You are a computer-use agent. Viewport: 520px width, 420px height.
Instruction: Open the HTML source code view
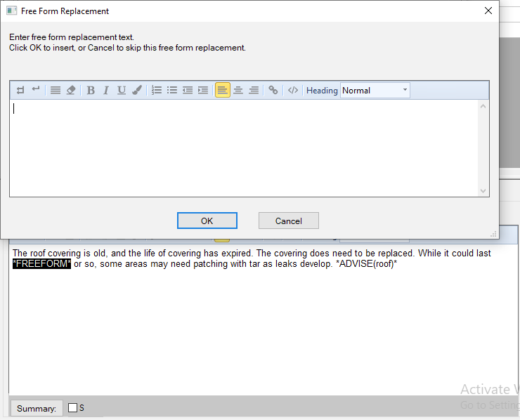(293, 90)
